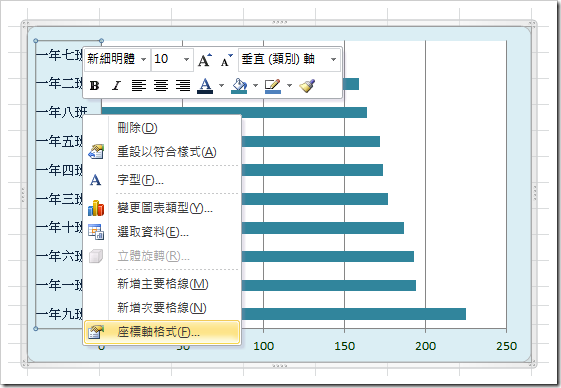Viewport: 561px width, 388px height.
Task: Click the format painter brush icon
Action: [x=307, y=86]
